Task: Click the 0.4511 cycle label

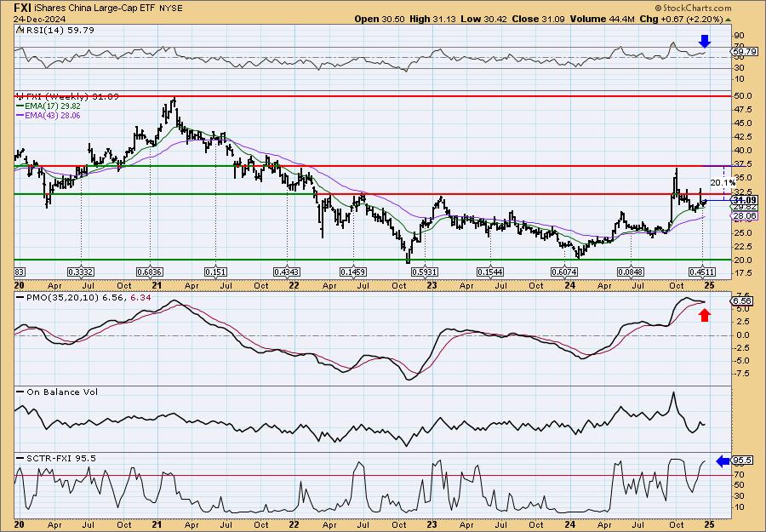Action: click(702, 272)
